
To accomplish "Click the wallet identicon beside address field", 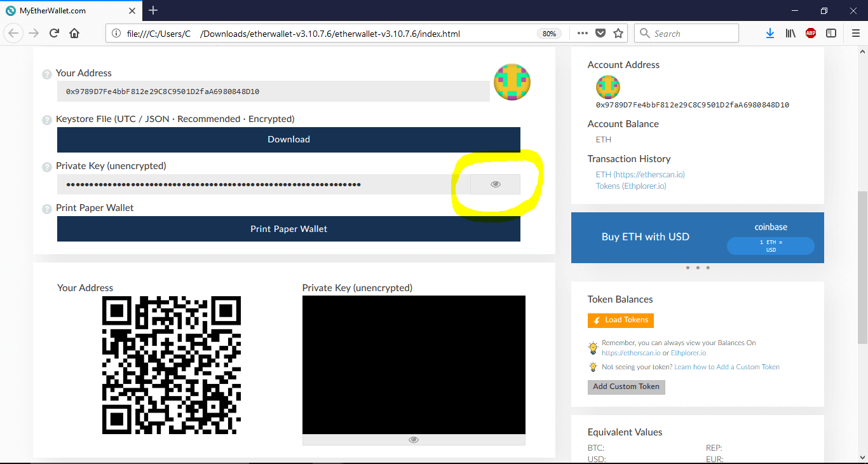I will [512, 82].
